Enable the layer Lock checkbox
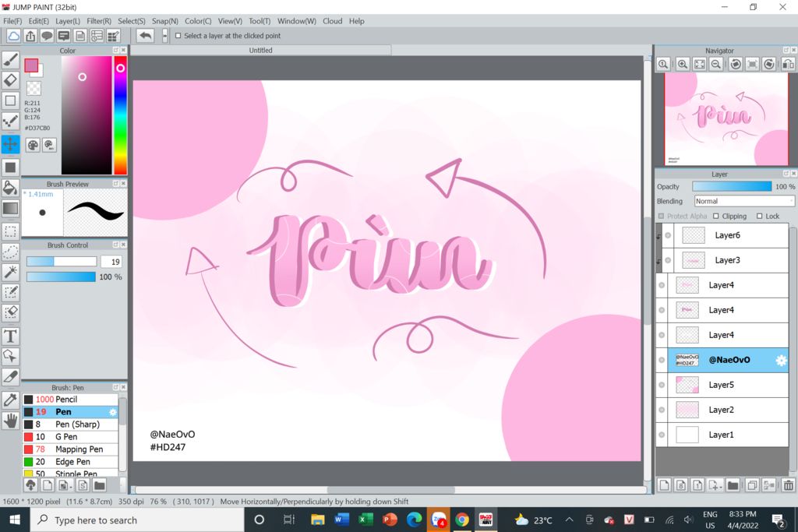The image size is (798, 532). click(759, 217)
